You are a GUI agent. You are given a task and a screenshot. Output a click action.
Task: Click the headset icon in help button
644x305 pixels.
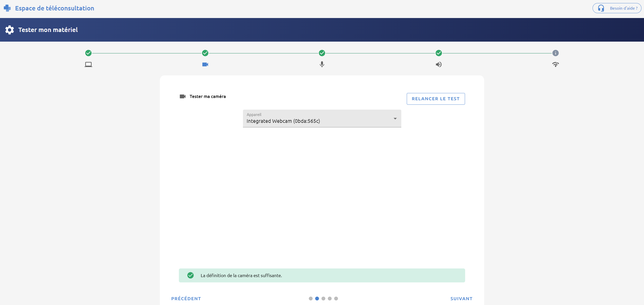(601, 8)
